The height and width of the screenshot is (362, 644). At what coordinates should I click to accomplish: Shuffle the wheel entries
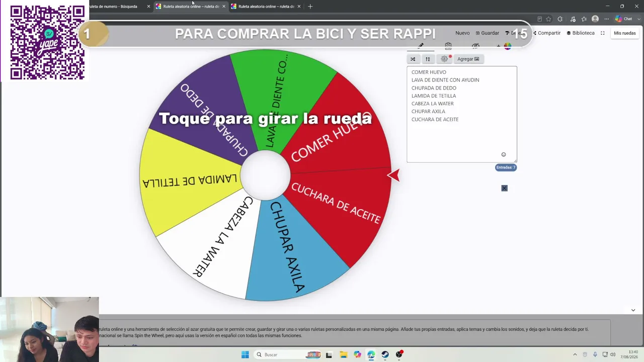(413, 59)
